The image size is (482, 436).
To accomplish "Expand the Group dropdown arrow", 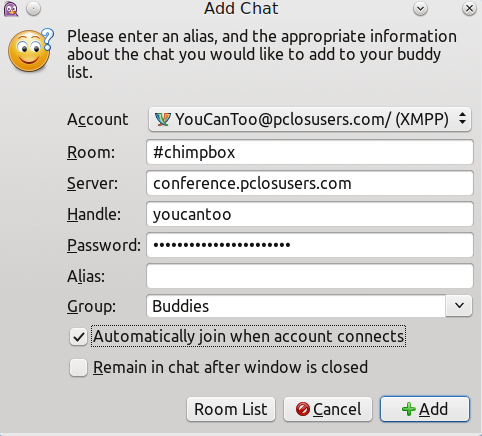I will (x=459, y=306).
